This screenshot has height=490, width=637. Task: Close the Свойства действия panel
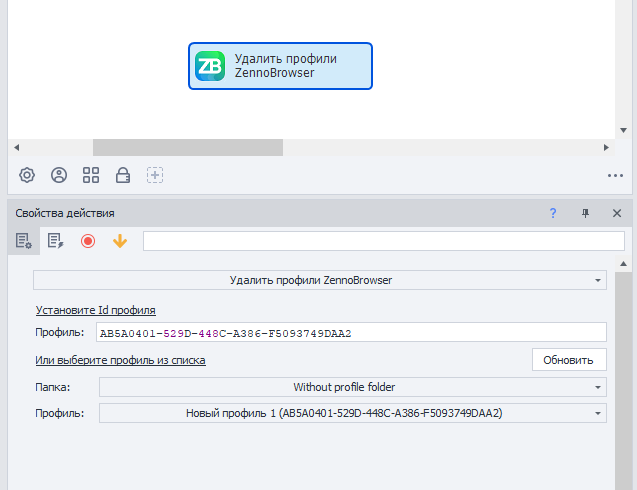point(617,213)
